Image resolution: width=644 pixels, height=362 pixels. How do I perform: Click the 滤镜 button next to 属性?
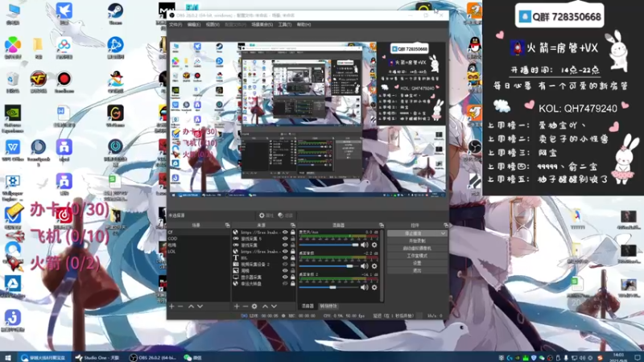point(286,216)
